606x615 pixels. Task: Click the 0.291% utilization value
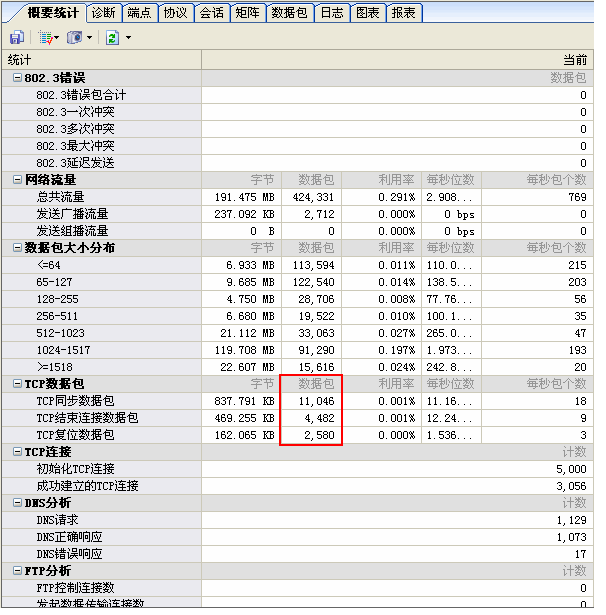click(397, 197)
